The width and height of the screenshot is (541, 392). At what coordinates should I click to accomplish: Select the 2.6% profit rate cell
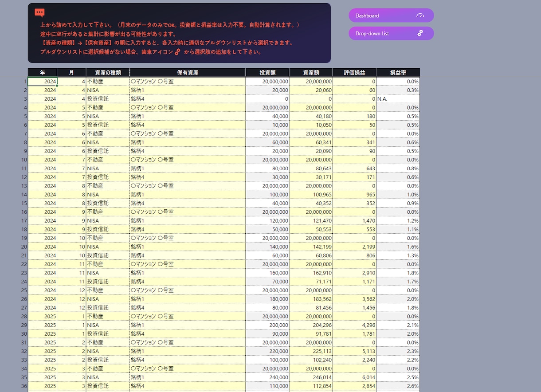pos(398,386)
